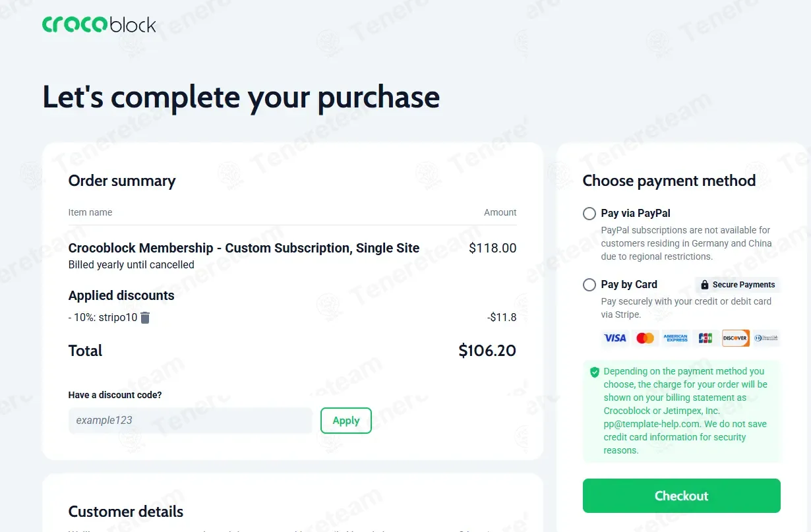Remove the stripo10 discount via trash icon
This screenshot has height=532, width=811.
tap(146, 318)
